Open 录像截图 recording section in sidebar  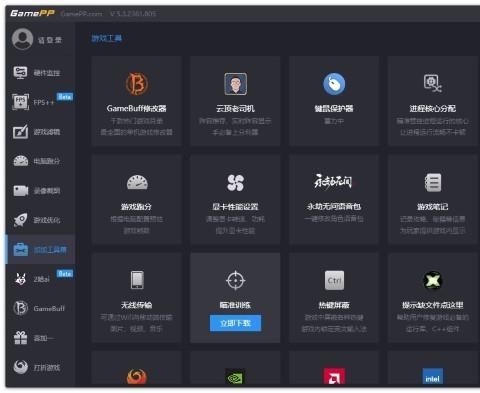pos(40,191)
